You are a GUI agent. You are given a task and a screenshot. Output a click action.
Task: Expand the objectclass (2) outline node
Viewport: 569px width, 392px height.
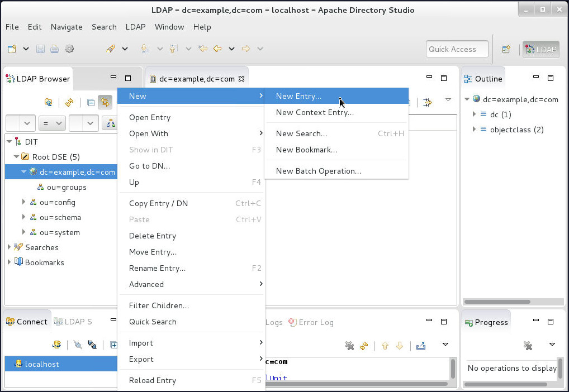(474, 129)
